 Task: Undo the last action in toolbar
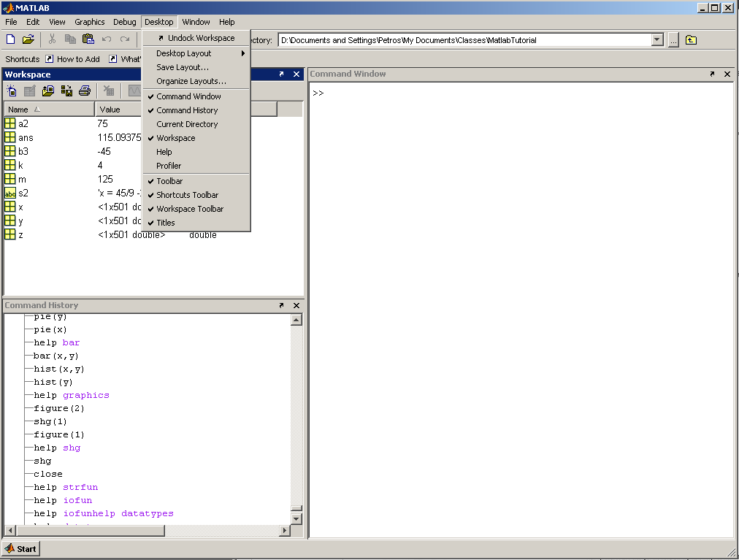point(107,39)
